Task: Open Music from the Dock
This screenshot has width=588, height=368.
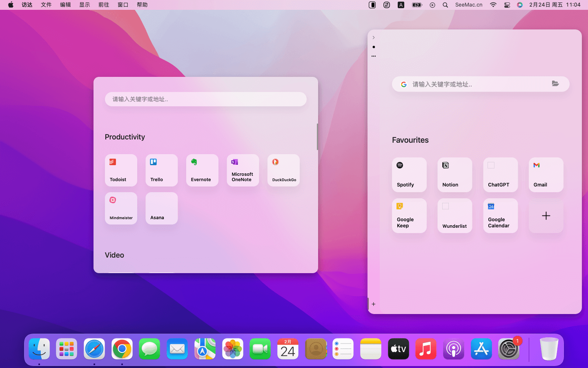Action: [426, 349]
